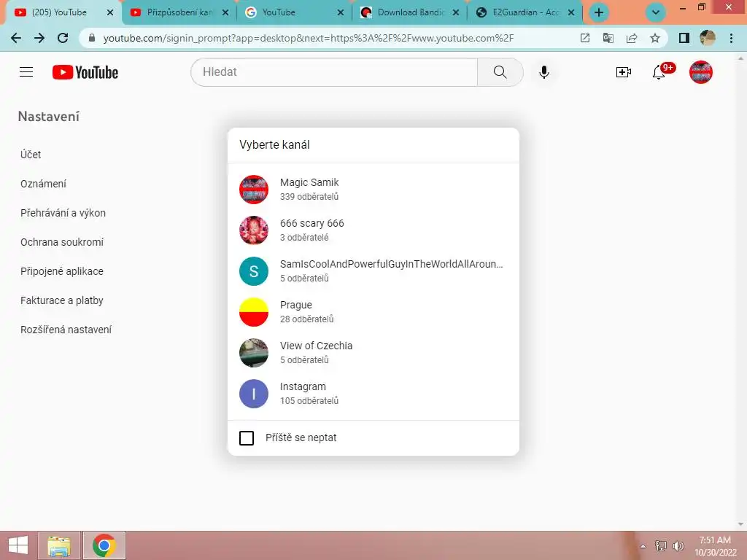Toggle the Chrome side panel icon
This screenshot has height=560, width=747.
tap(684, 38)
